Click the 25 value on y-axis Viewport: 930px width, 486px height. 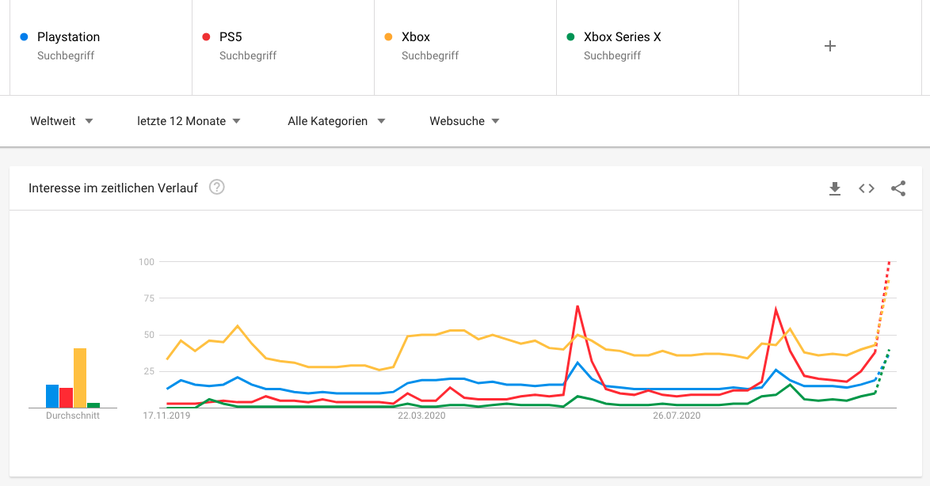pos(149,371)
